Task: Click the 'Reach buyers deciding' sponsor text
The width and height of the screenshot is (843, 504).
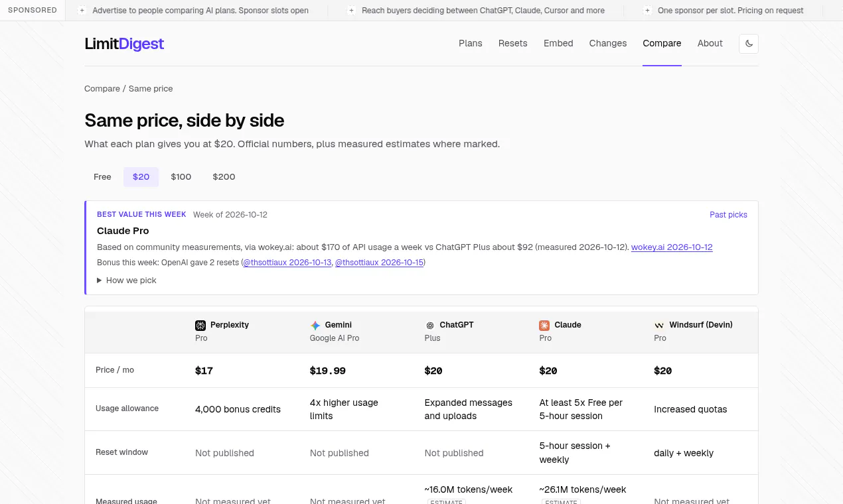Action: point(483,11)
